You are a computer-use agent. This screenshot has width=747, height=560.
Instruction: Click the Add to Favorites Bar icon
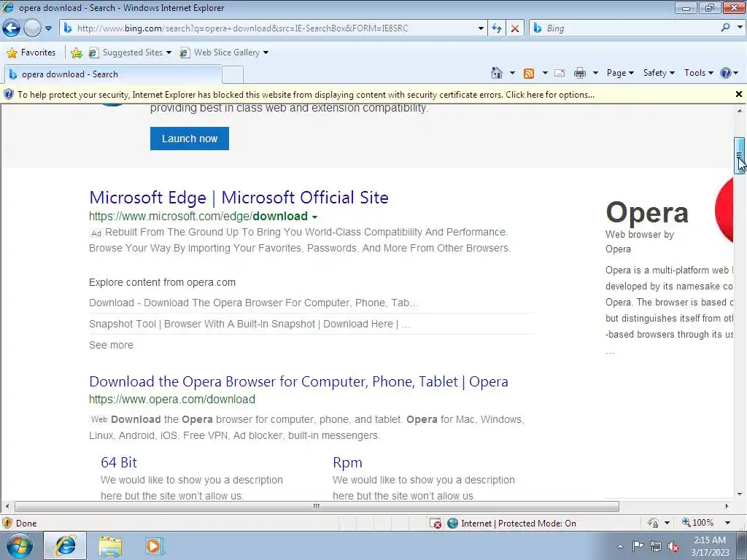pyautogui.click(x=76, y=52)
